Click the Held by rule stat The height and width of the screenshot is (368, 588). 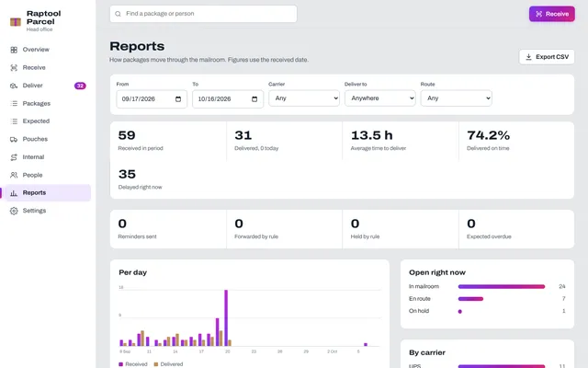coord(401,229)
